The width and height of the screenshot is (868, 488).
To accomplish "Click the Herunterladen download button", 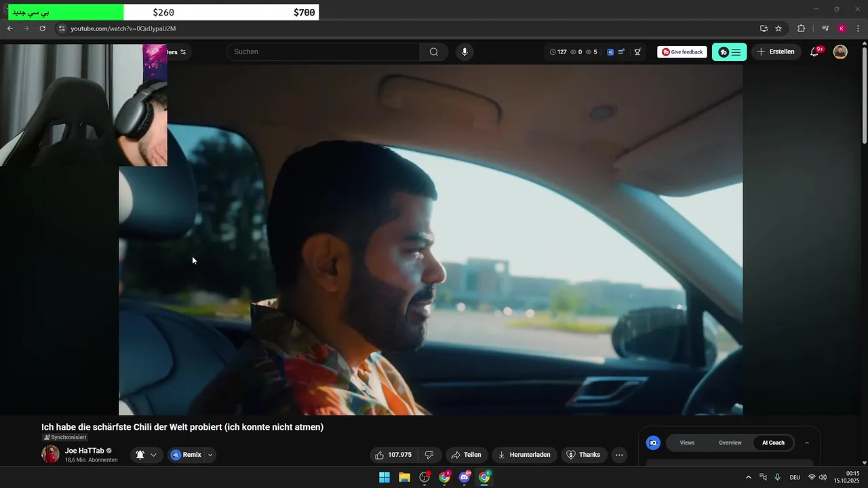I will point(524,455).
